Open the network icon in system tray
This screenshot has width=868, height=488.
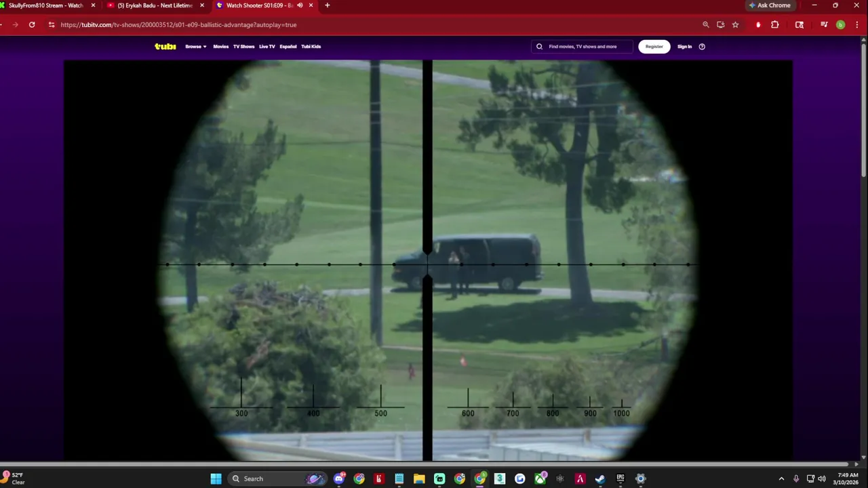(x=810, y=479)
